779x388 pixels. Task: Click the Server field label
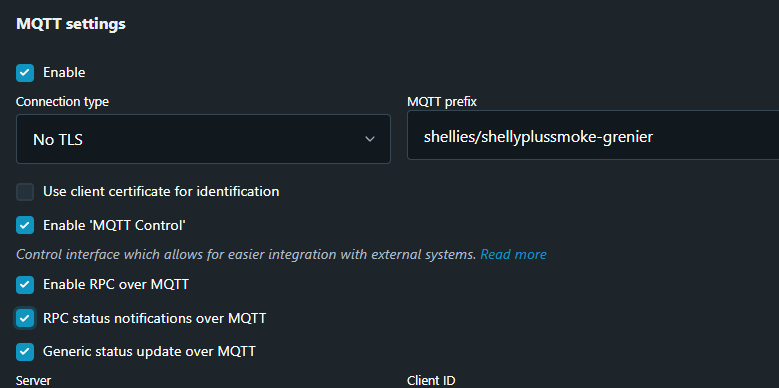pyautogui.click(x=33, y=381)
